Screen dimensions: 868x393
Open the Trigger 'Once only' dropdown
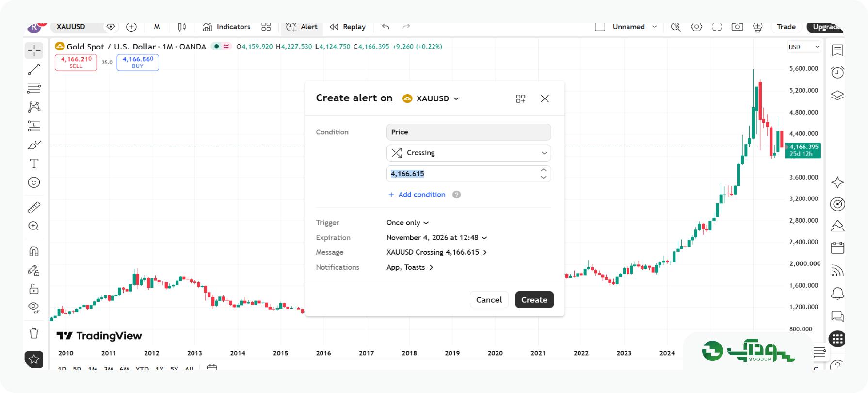pos(408,223)
